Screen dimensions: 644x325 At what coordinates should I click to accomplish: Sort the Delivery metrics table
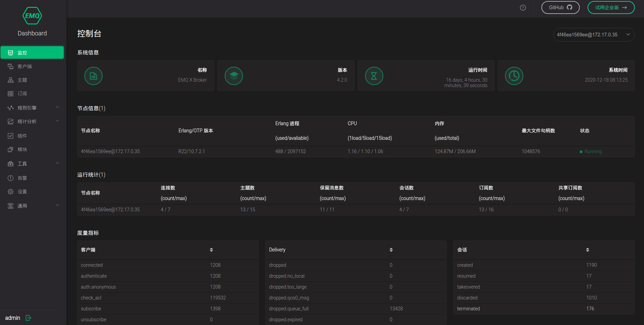pos(391,250)
